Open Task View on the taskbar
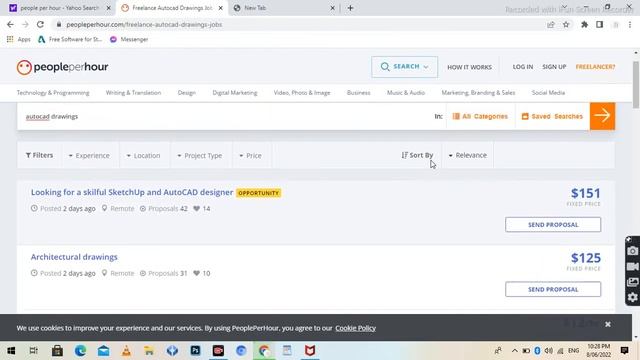640x360 pixels. (34, 351)
